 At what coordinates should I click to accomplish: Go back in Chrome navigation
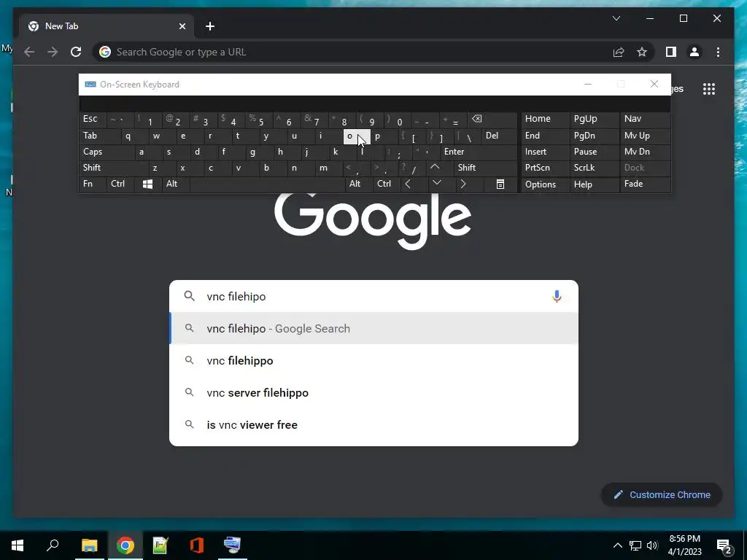coord(29,52)
